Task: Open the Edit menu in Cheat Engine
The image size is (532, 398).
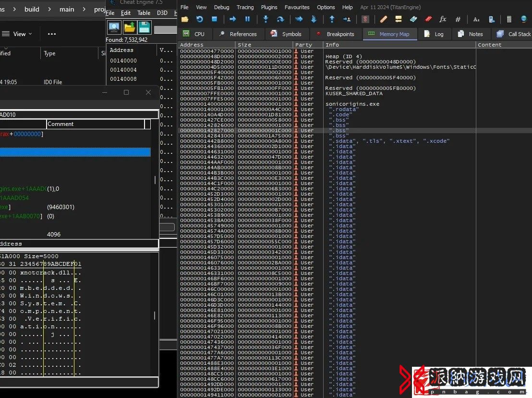Action: (x=125, y=13)
